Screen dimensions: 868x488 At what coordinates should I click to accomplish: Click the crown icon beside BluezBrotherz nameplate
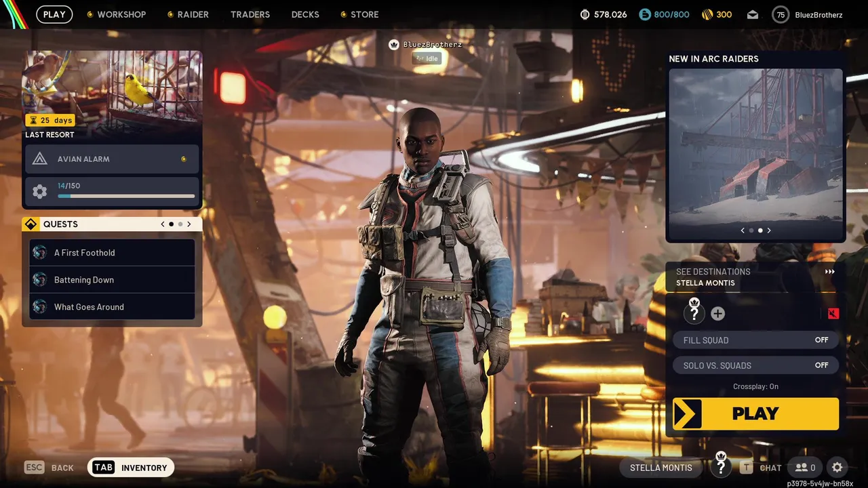(x=394, y=45)
